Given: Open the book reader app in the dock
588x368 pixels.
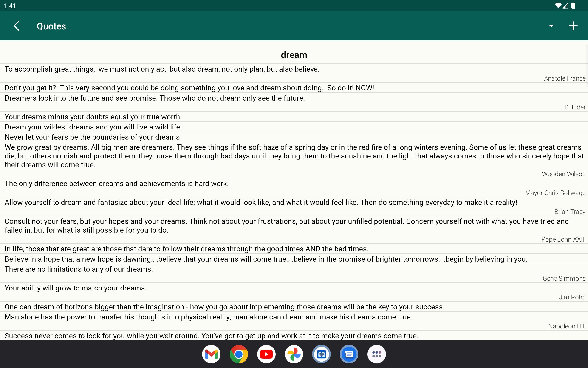Looking at the screenshot, I should click(x=322, y=354).
